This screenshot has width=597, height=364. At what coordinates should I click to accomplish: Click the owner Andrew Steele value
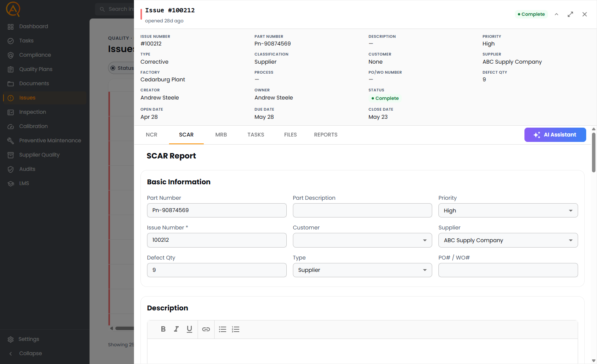(274, 98)
